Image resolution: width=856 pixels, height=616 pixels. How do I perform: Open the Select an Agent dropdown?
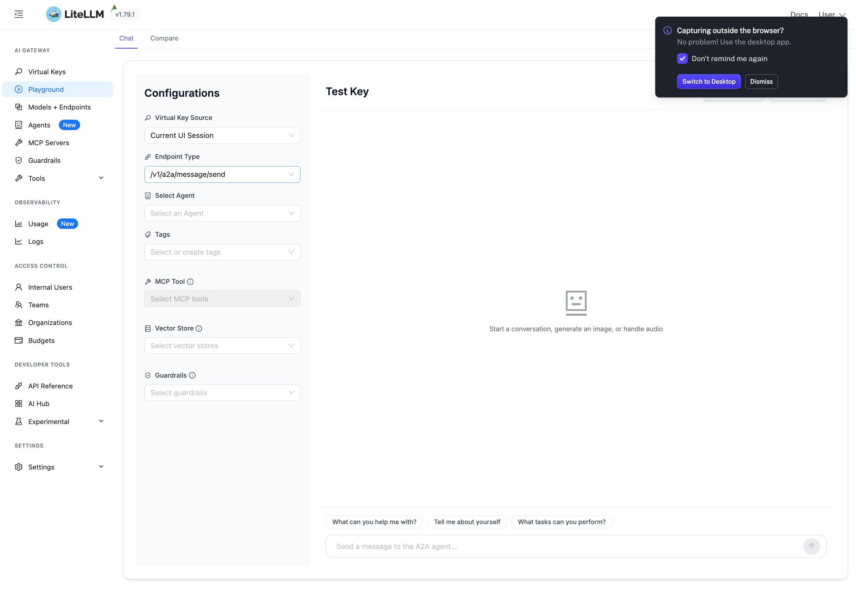(x=222, y=213)
